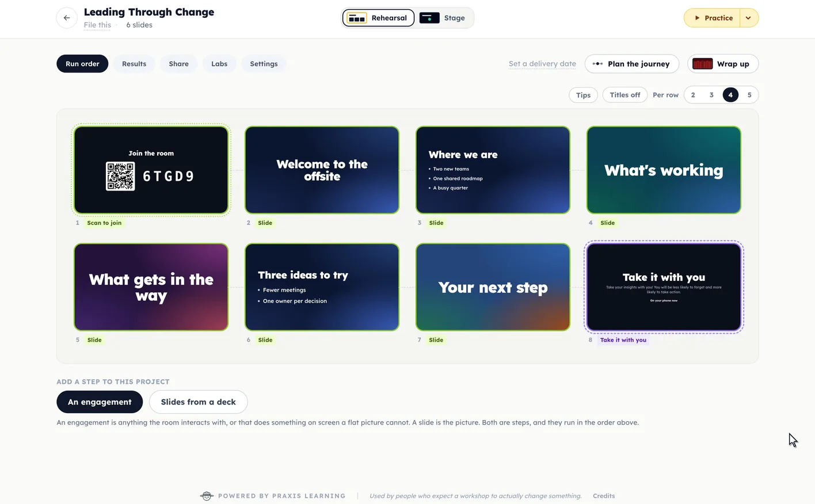The height and width of the screenshot is (504, 815).
Task: Click the QR code on Join the room slide
Action: 120,176
